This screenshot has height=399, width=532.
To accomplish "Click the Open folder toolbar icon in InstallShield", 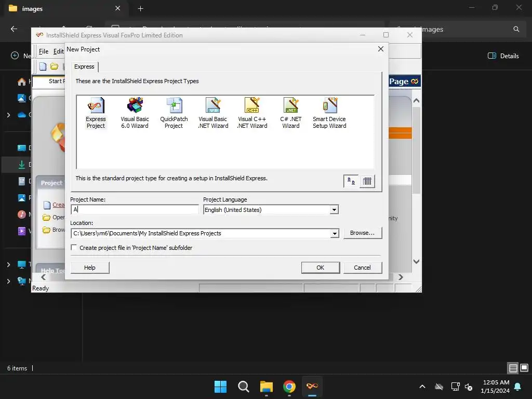I will coord(54,66).
